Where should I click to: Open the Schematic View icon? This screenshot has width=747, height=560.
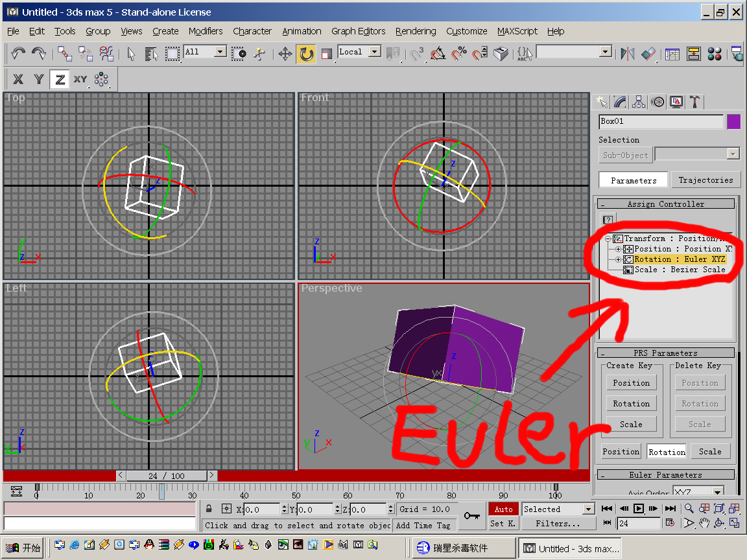[693, 53]
